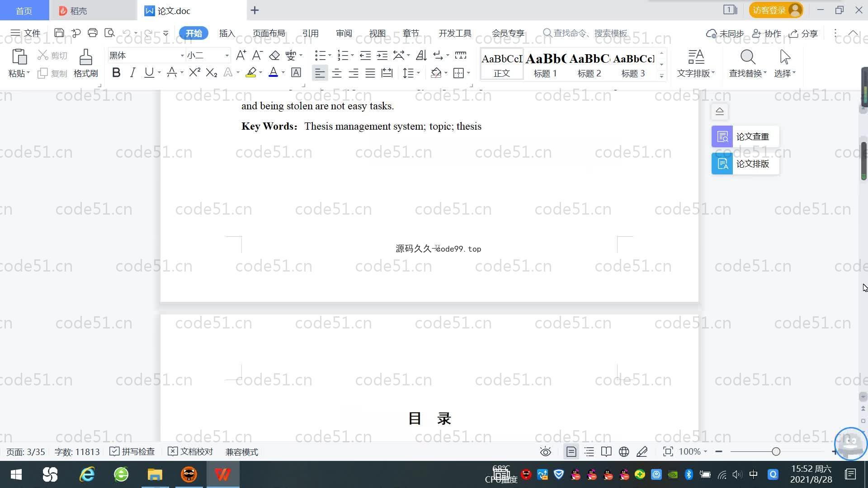Open the Text Layout (文字排版) tool

tap(696, 63)
